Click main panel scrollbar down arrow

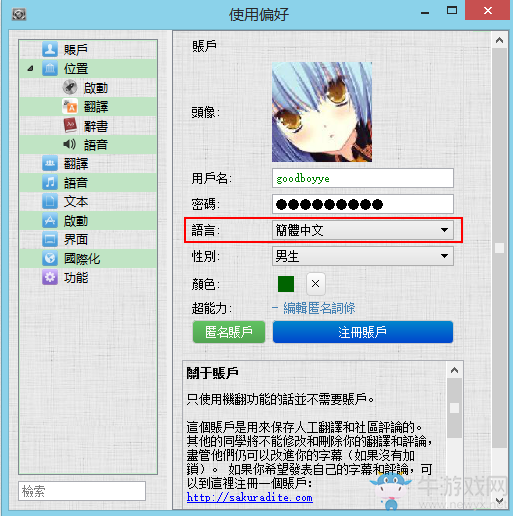[x=499, y=501]
